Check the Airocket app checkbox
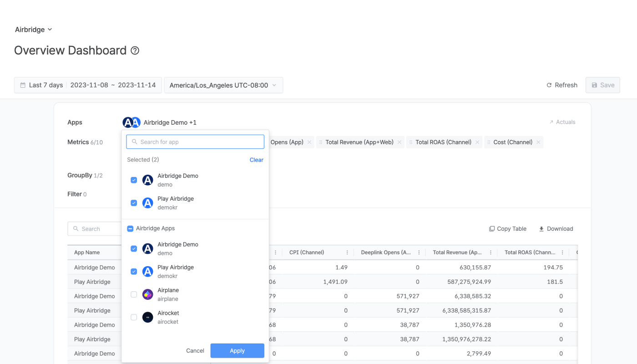The height and width of the screenshot is (364, 637). pos(134,317)
